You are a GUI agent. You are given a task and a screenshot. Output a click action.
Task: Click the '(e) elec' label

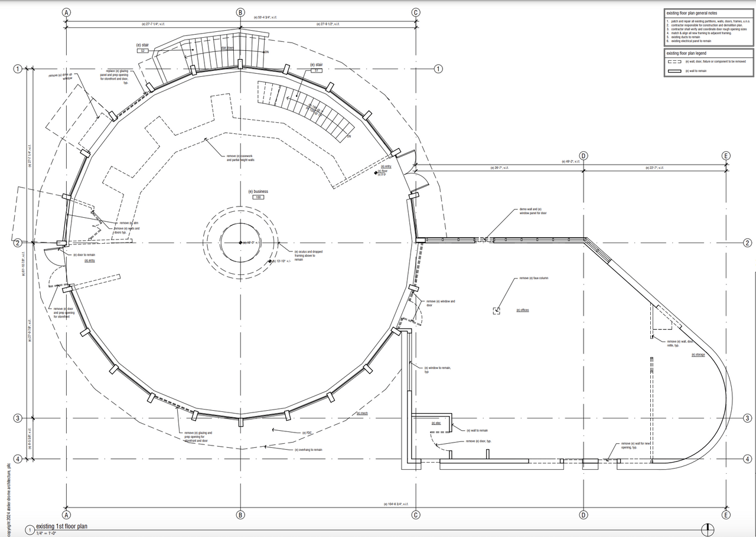(436, 423)
